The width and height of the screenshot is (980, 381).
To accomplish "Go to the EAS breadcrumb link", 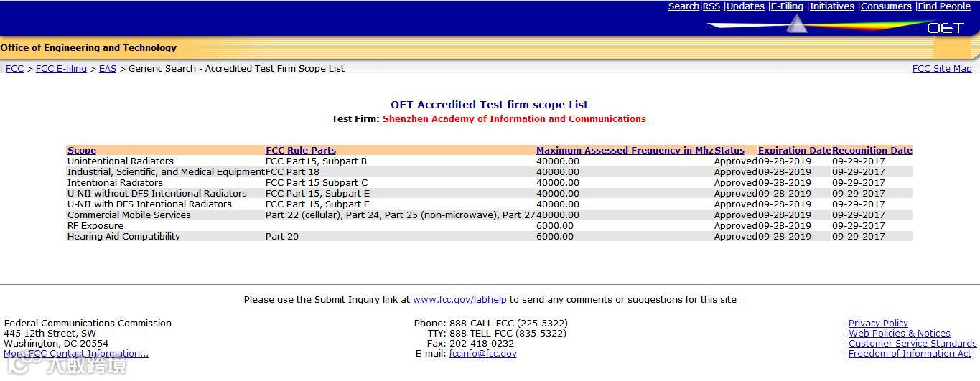I will pos(108,69).
